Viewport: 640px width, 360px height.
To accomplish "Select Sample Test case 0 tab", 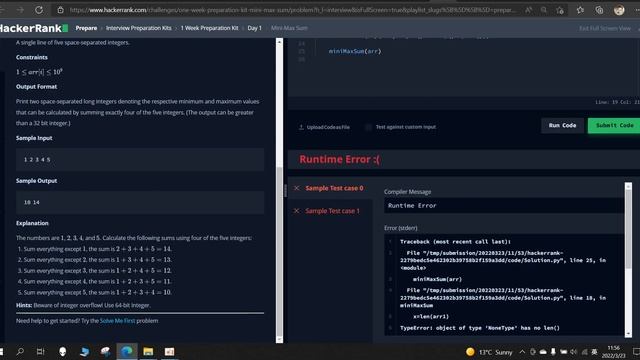I will point(330,188).
